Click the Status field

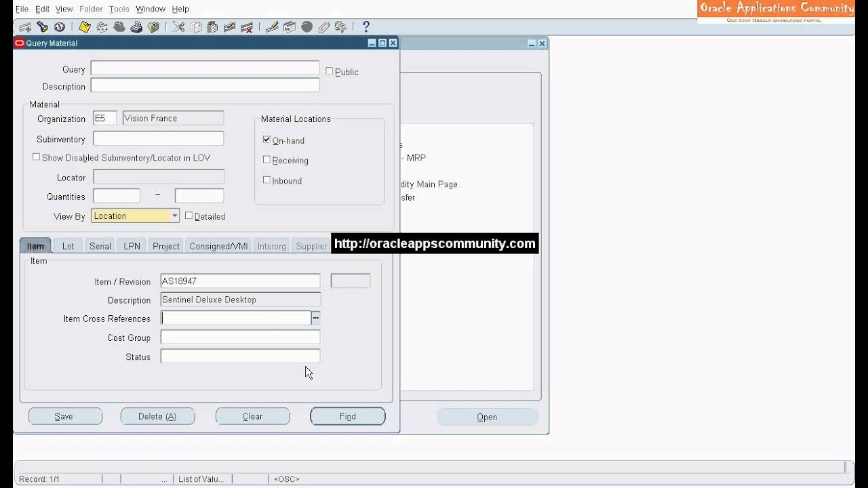(x=240, y=356)
